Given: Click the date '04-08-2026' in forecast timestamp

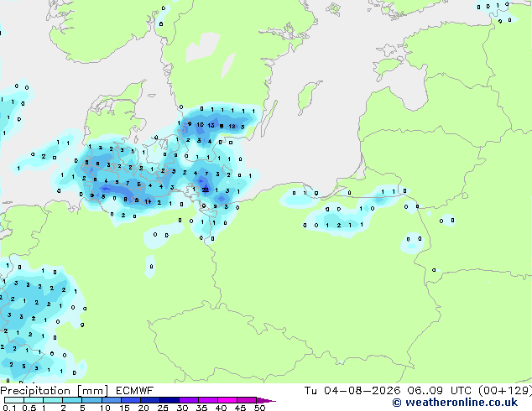Looking at the screenshot, I should click(362, 391).
